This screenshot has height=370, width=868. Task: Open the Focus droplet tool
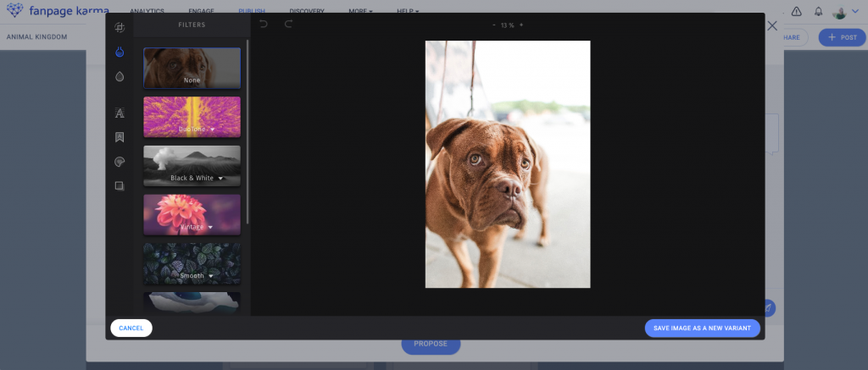[120, 76]
